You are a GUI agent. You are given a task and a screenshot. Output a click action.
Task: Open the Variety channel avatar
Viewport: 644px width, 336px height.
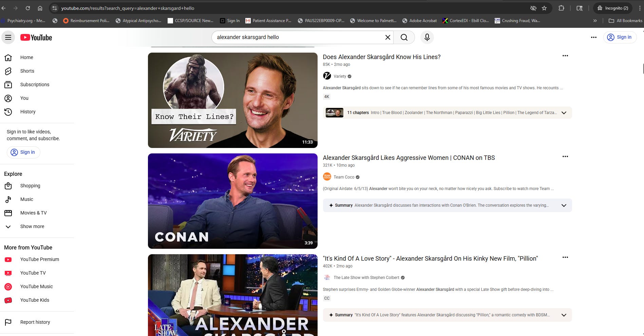(327, 76)
